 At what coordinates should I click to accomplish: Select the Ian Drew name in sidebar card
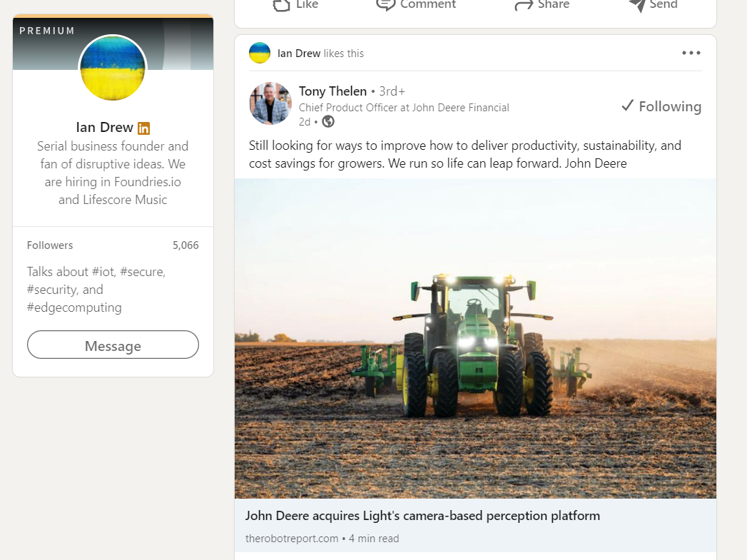(x=104, y=128)
